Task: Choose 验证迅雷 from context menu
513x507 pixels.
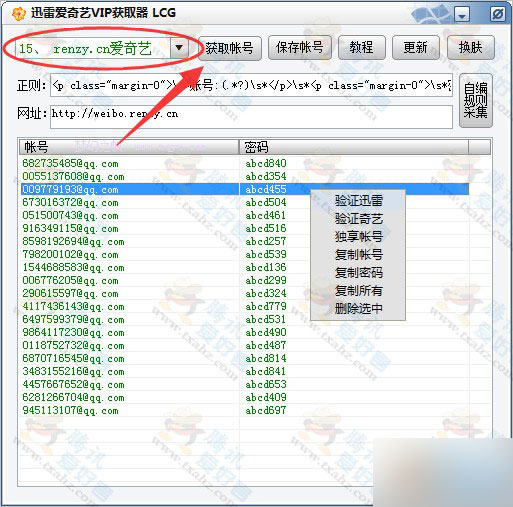Action: coord(358,201)
